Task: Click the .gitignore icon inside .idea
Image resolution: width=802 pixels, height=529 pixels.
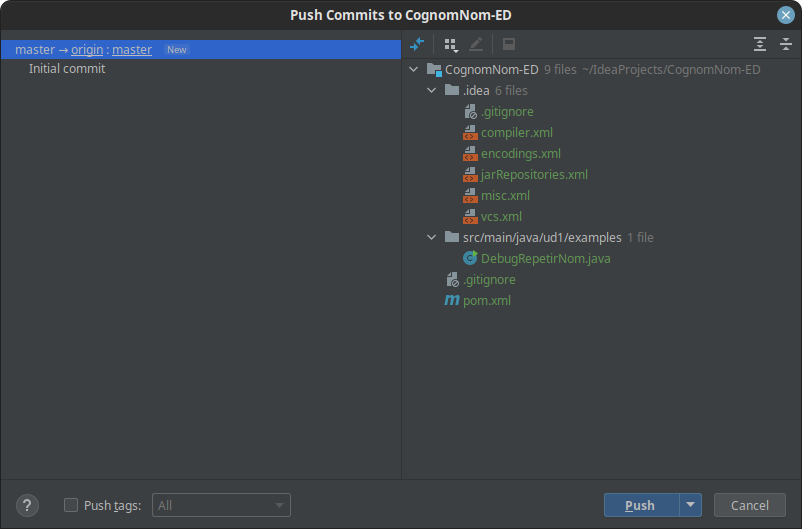Action: pos(470,112)
